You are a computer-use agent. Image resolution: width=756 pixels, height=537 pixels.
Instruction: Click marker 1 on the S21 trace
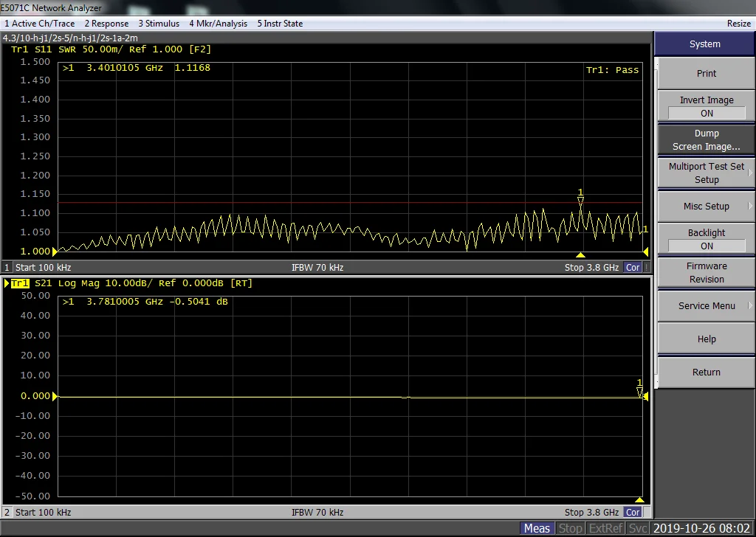(x=640, y=392)
